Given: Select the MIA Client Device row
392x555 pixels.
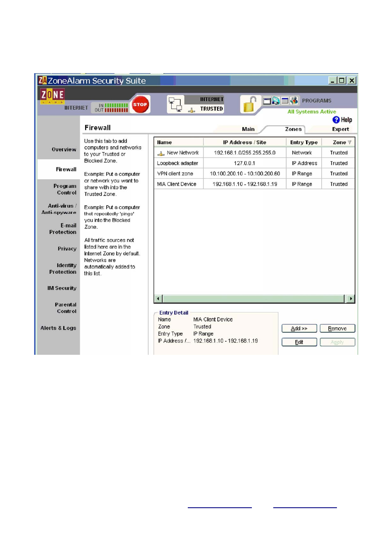Looking at the screenshot, I should 254,184.
